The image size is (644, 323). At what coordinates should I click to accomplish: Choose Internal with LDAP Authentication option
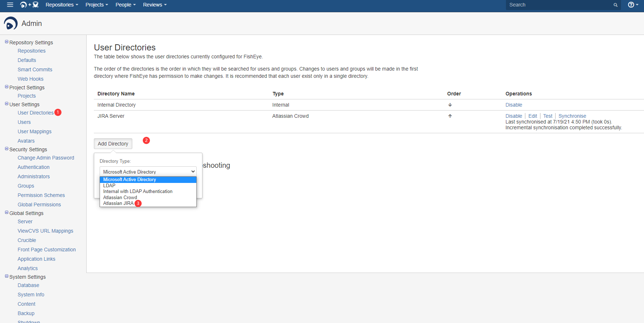tap(148, 191)
